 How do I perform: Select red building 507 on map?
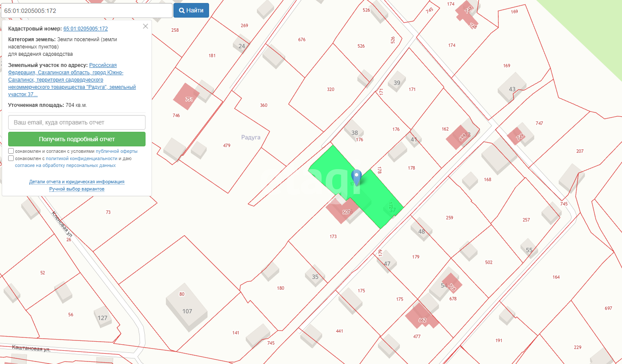[x=342, y=211]
